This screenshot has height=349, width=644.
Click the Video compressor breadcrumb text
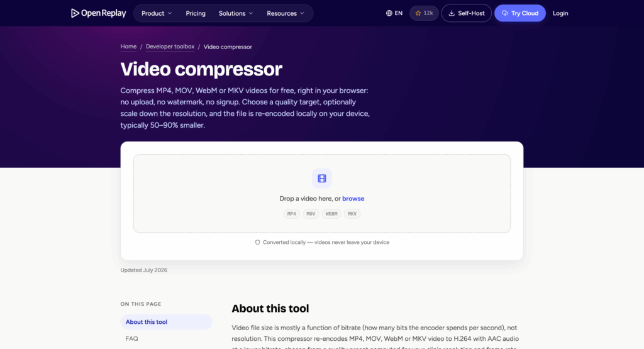tap(228, 47)
